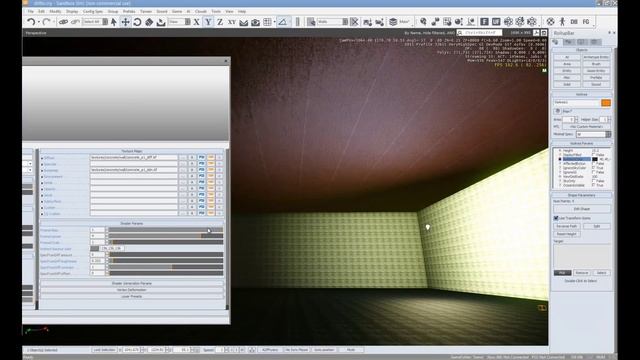Click the AI/Physics person figure icon
Screen dimensions: 640x360
(x=562, y=22)
